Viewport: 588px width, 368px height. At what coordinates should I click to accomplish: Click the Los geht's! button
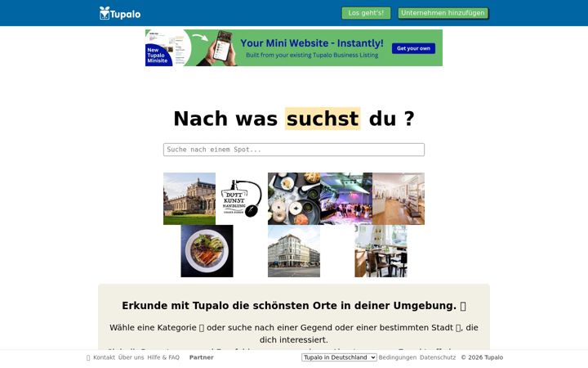[366, 13]
